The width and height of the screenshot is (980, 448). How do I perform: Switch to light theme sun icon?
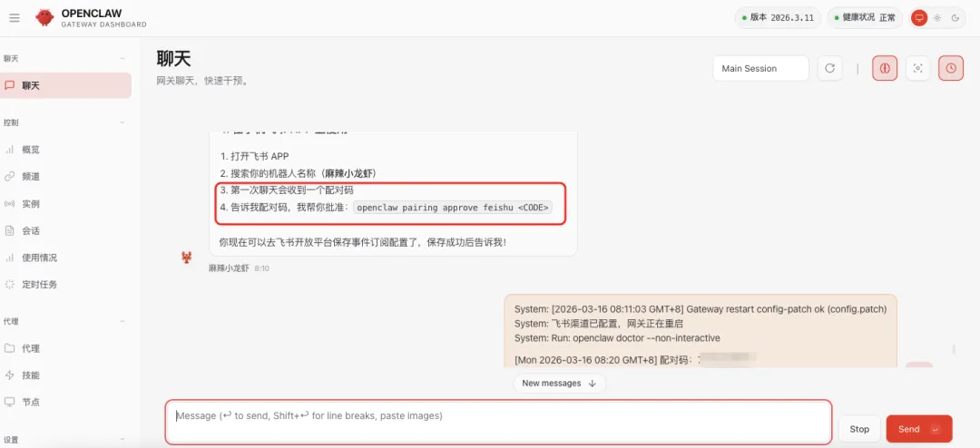coord(936,17)
